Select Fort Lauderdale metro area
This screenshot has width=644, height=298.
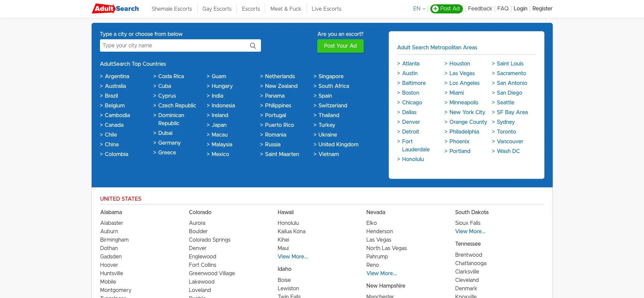pyautogui.click(x=415, y=146)
